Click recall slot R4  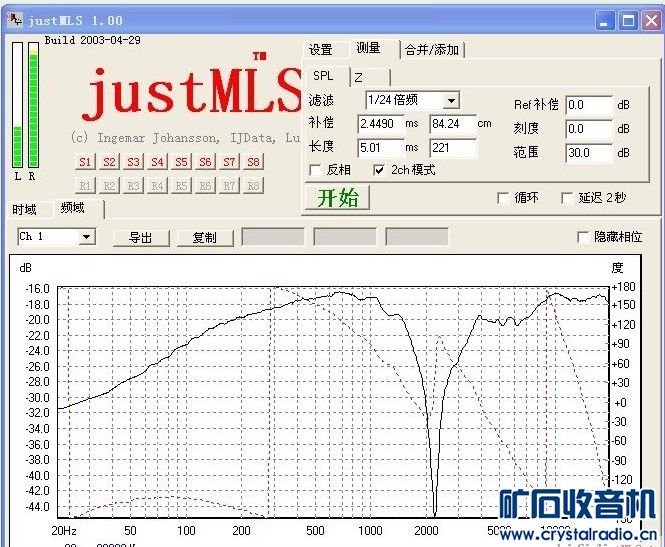pos(157,186)
